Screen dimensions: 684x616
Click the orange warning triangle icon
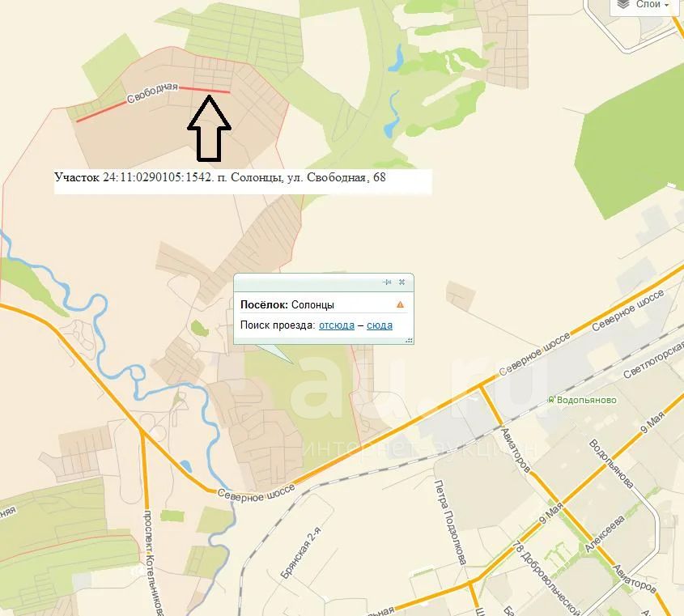click(400, 304)
